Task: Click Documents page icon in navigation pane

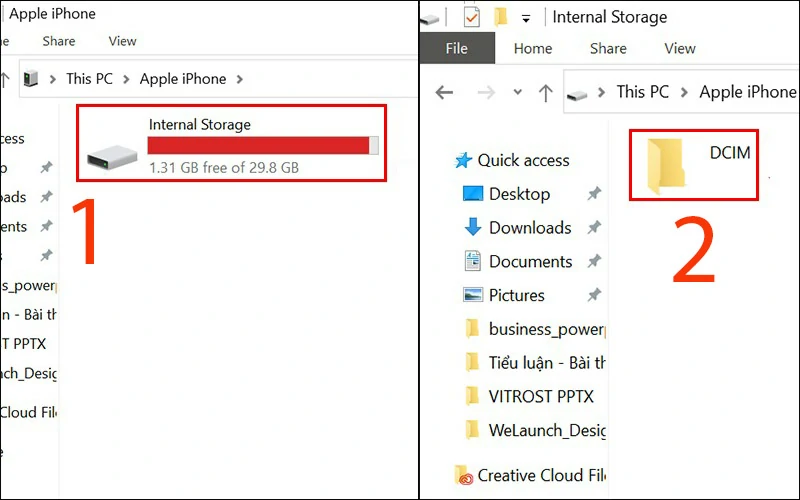Action: click(x=472, y=261)
